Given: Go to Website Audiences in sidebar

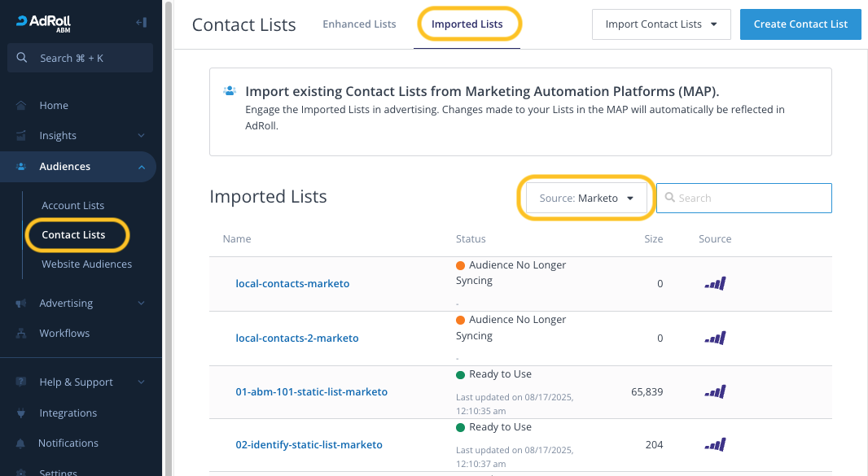Looking at the screenshot, I should tap(86, 264).
